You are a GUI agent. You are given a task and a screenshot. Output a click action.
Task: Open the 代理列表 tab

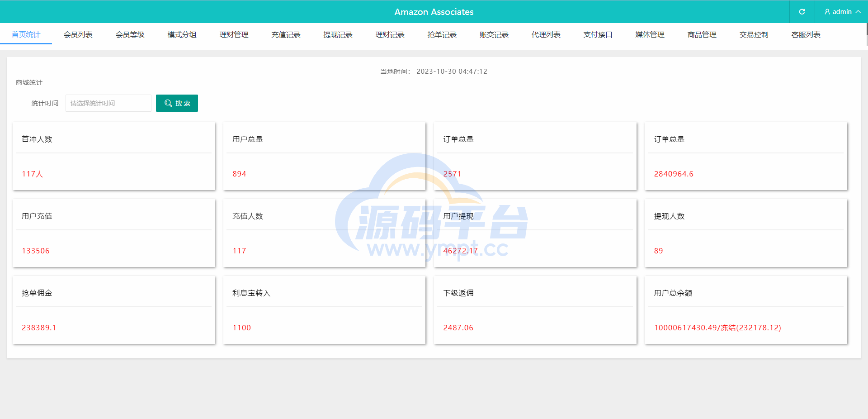[546, 34]
